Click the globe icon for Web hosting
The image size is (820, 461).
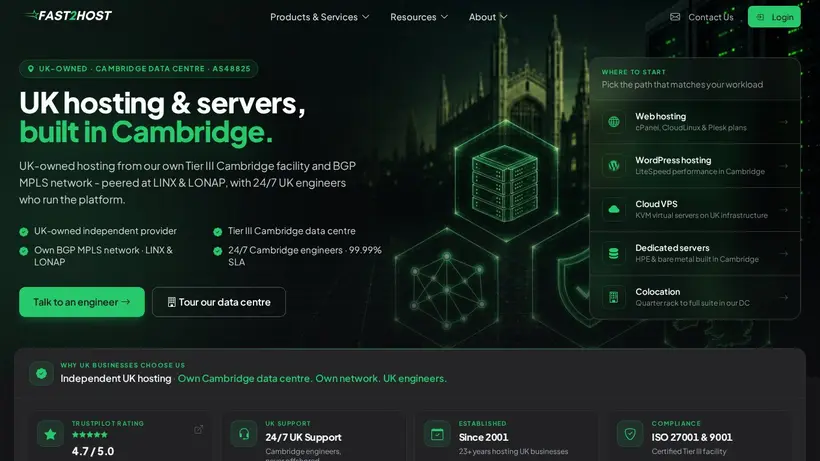[x=614, y=122]
